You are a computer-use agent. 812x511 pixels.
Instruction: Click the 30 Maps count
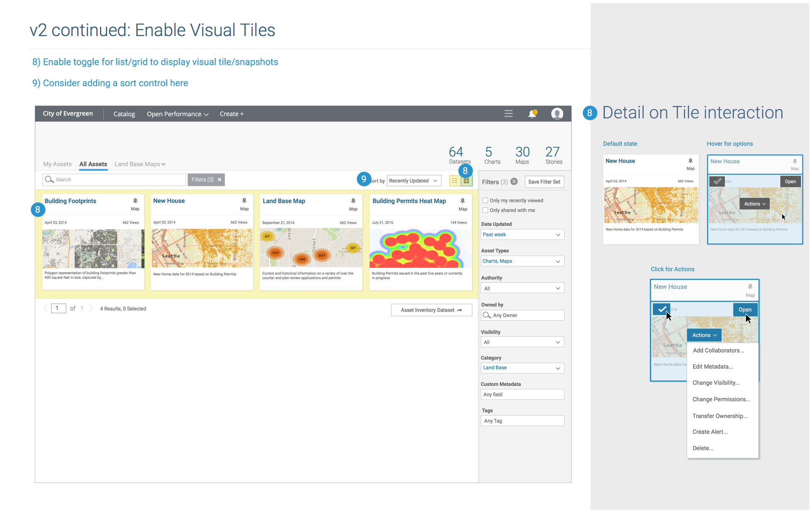coord(522,155)
